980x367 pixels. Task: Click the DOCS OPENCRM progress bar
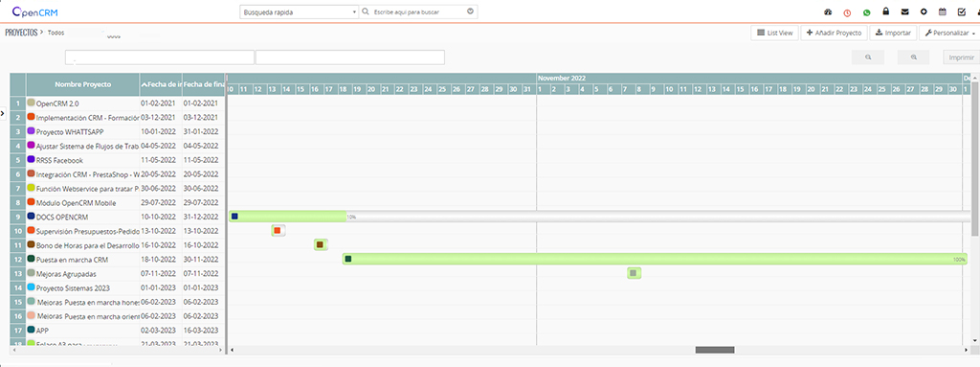[599, 217]
